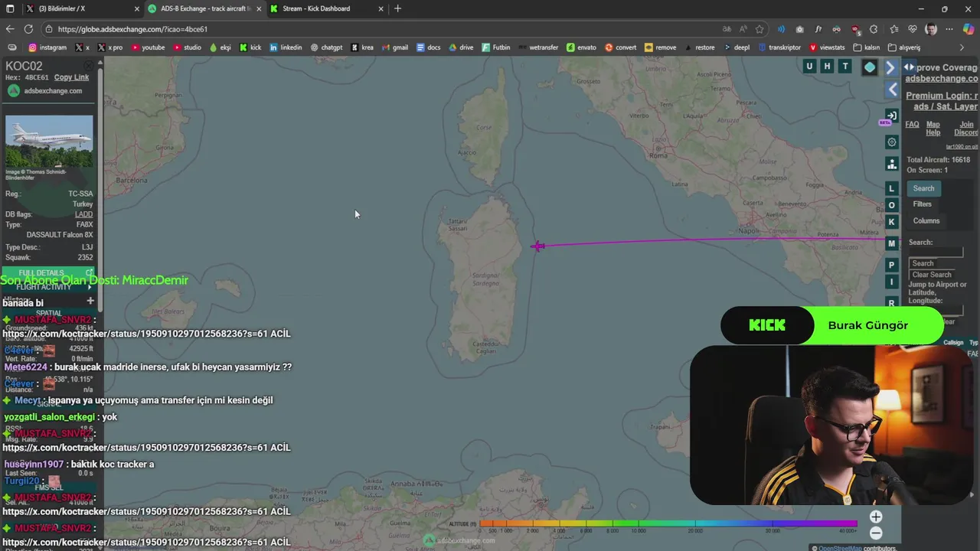Open the map layer diamond icon
The width and height of the screenshot is (980, 551).
pos(870,67)
